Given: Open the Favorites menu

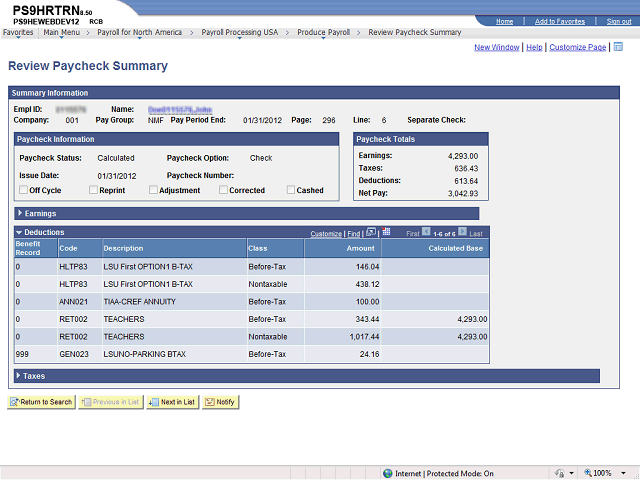Looking at the screenshot, I should click(18, 32).
